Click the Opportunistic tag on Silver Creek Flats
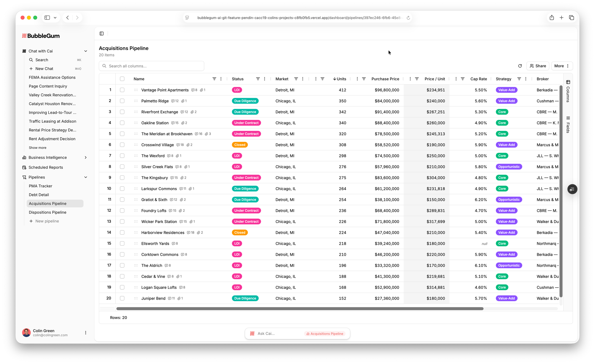Screen dimensions: 595x364 click(509, 167)
